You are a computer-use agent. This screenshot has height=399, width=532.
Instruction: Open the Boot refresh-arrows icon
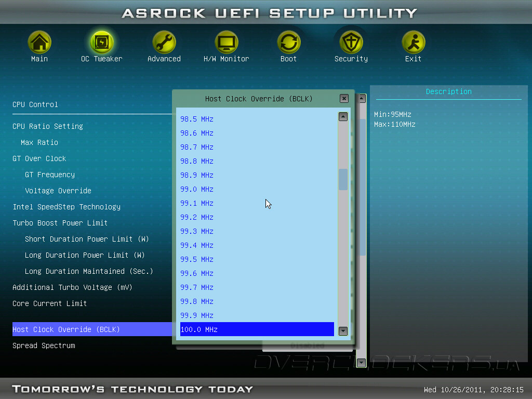pos(289,43)
